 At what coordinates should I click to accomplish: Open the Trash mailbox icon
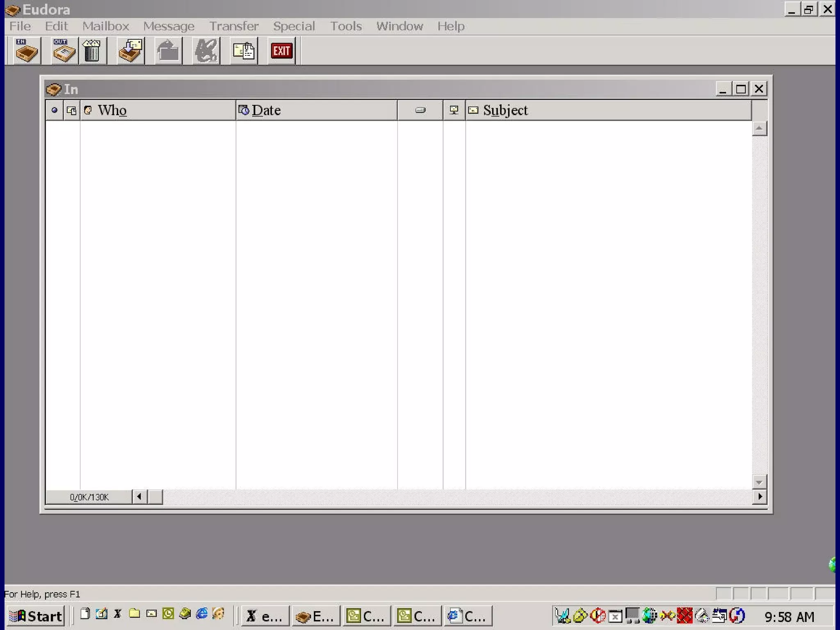point(92,51)
